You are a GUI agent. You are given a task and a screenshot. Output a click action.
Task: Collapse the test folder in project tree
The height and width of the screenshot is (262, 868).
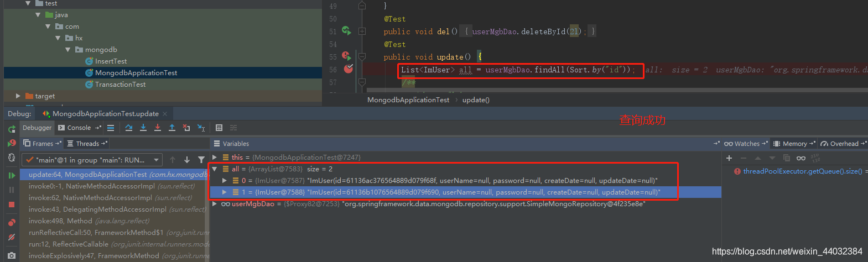tap(28, 3)
